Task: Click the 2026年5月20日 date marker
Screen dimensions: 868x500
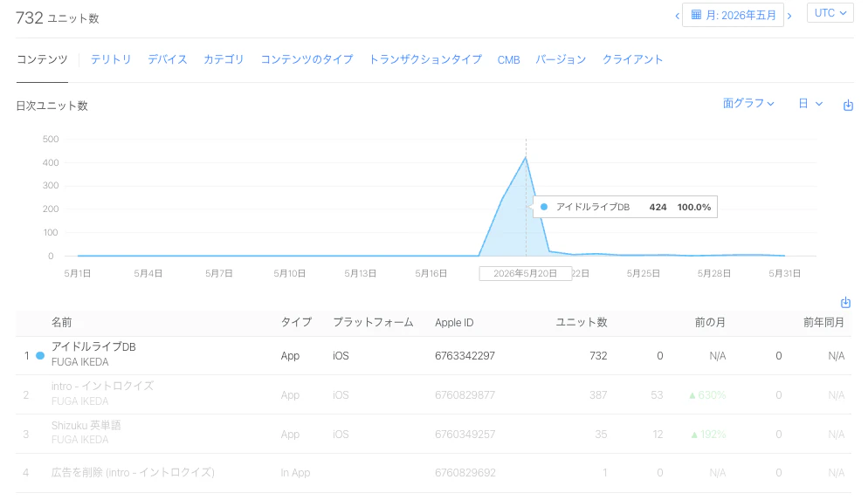Action: [526, 273]
